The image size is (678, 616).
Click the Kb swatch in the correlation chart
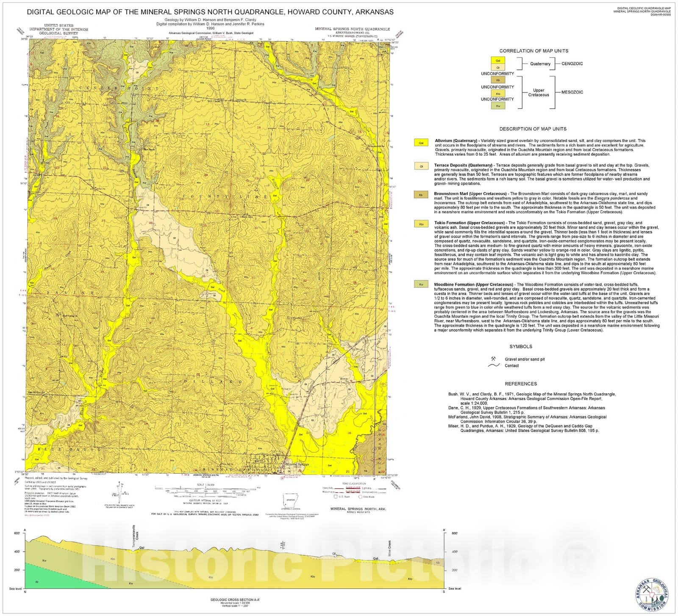[x=498, y=80]
